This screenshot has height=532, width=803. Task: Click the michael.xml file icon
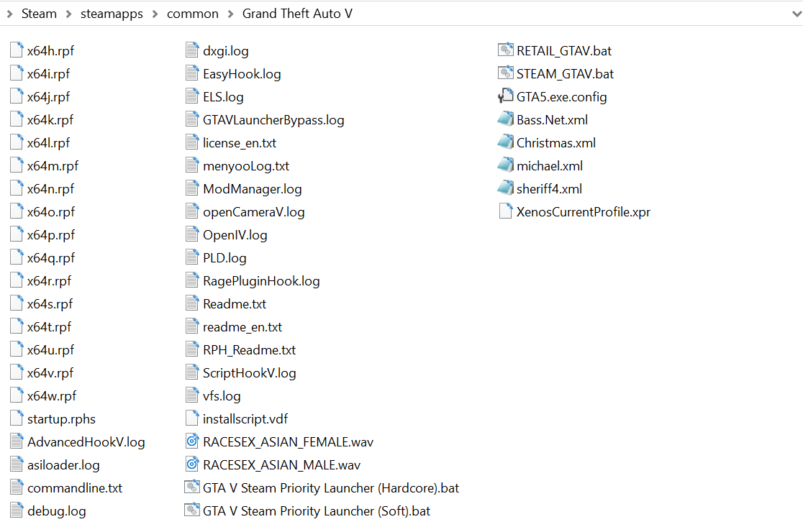coord(505,165)
